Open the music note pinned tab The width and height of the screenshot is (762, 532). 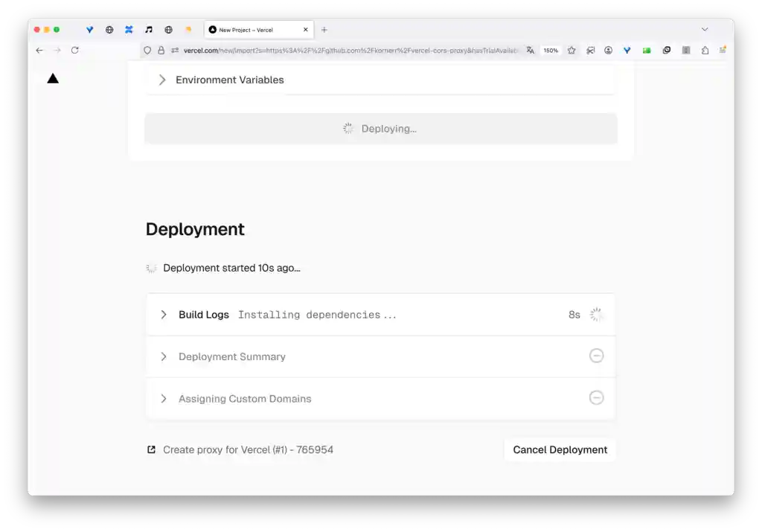(x=149, y=30)
